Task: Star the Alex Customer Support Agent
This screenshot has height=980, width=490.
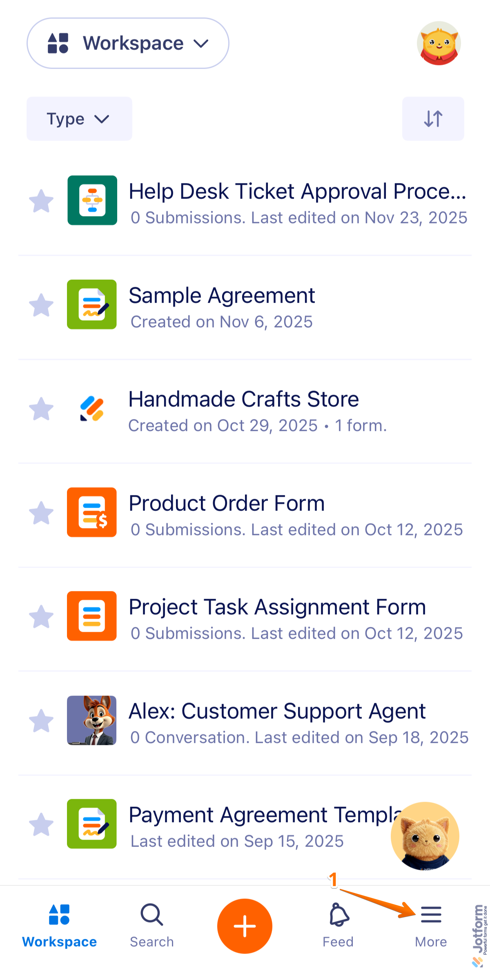Action: pos(41,720)
